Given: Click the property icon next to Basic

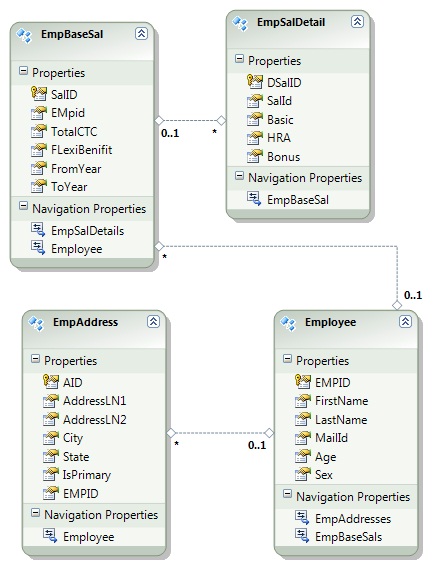Looking at the screenshot, I should [x=255, y=119].
